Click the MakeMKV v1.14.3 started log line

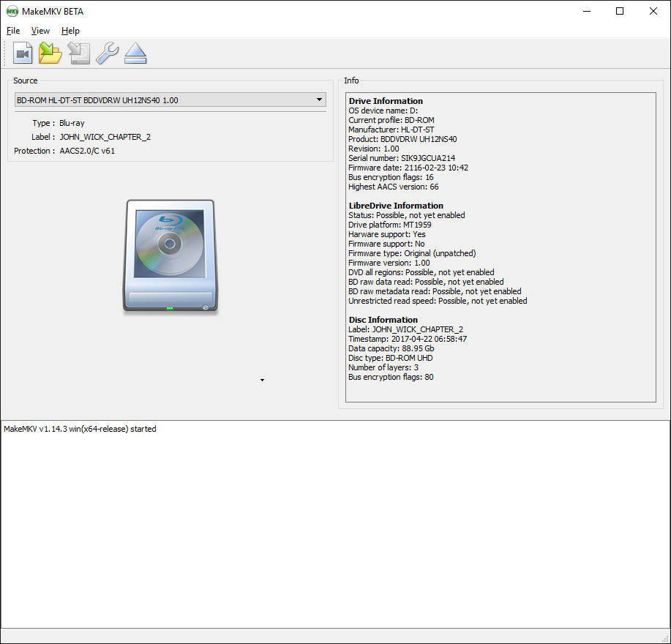coord(80,429)
